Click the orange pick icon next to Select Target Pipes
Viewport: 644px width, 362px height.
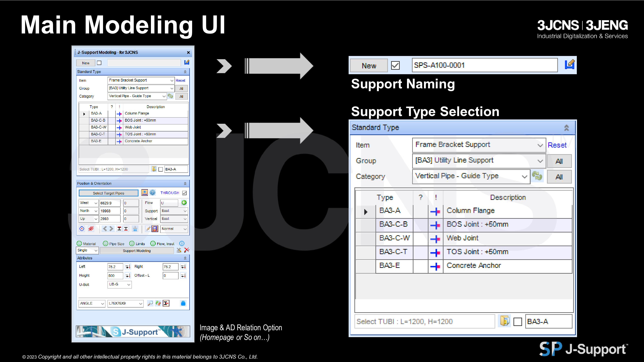[x=144, y=193]
